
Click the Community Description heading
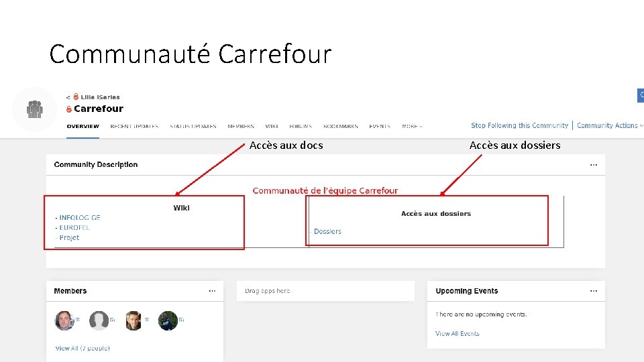96,165
